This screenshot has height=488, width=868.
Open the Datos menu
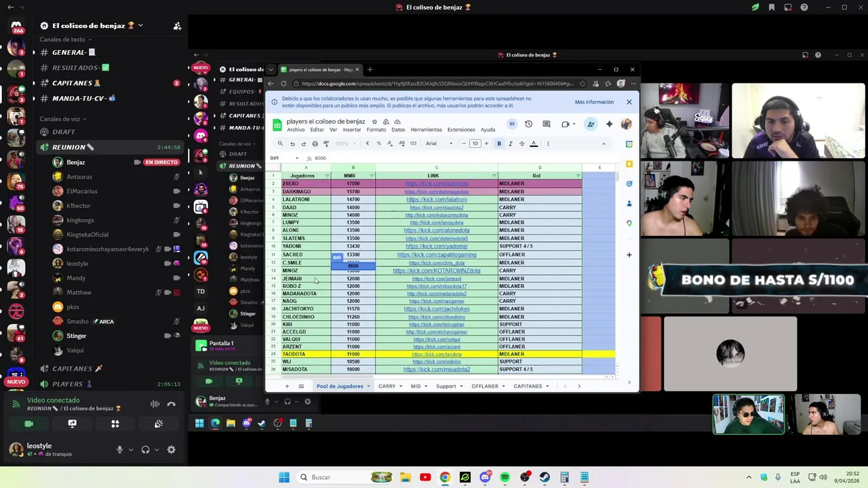[x=398, y=130]
